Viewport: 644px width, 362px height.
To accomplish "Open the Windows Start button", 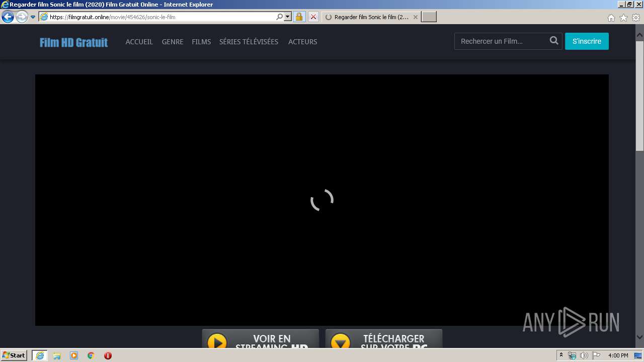I will 14,355.
